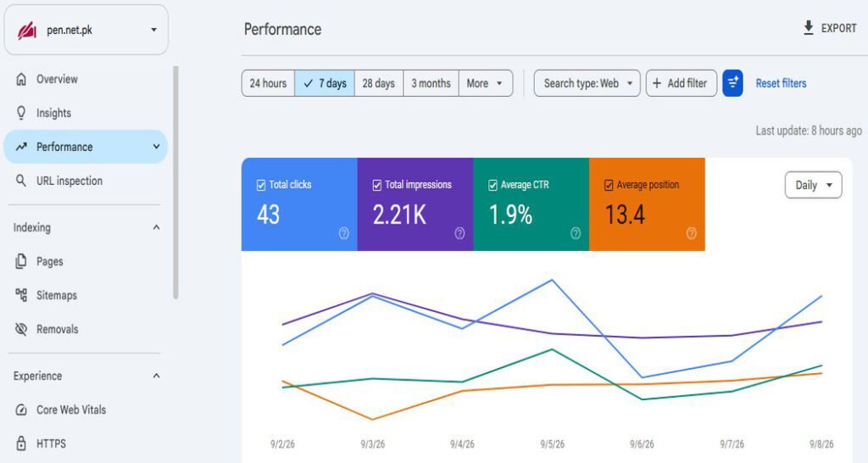Collapse the Indexing section chevron
This screenshot has width=868, height=463.
click(x=156, y=227)
